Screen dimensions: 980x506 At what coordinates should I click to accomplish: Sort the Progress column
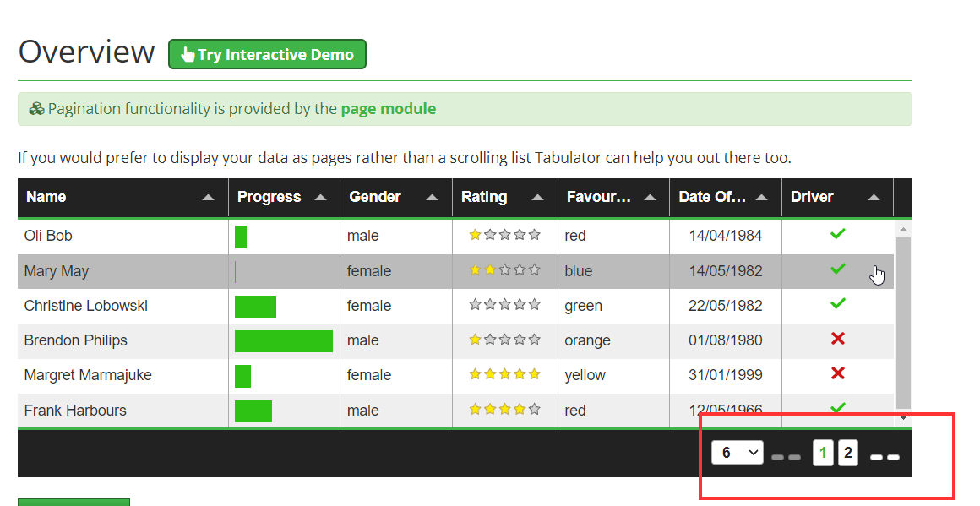point(319,197)
